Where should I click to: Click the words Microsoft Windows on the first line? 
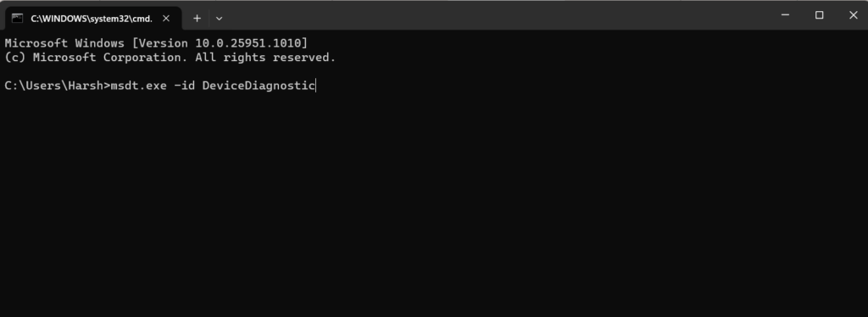tap(64, 43)
